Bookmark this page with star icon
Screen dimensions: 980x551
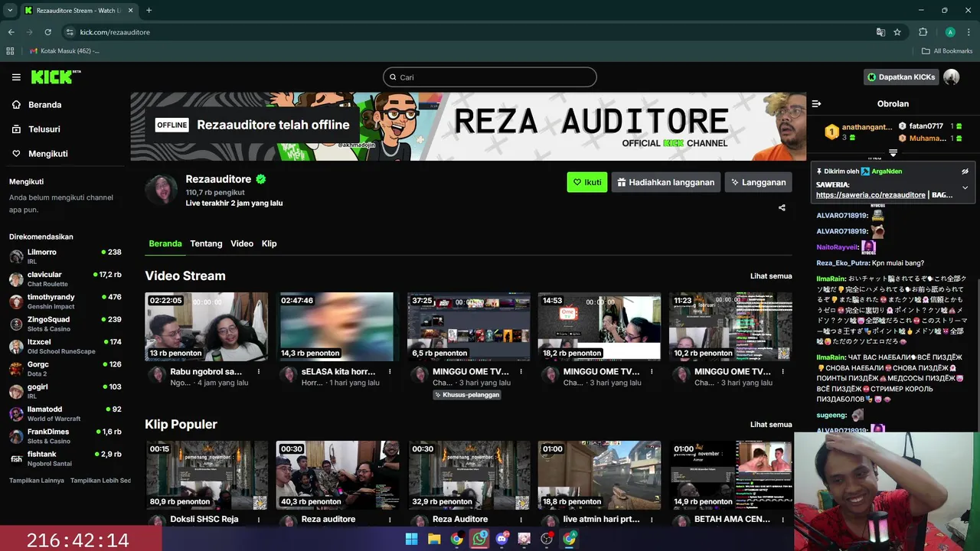point(897,32)
